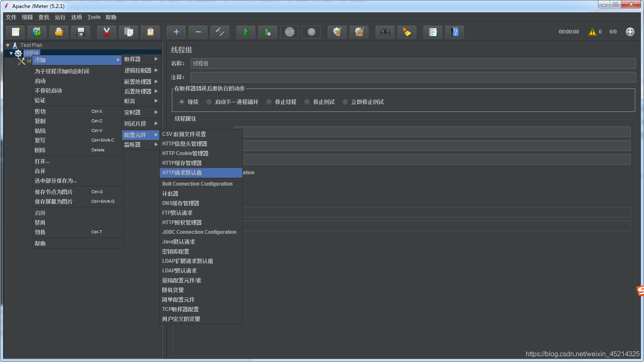Image resolution: width=644 pixels, height=362 pixels.
Task: Collapse the 线程组 tree node arrow
Action: 11,53
